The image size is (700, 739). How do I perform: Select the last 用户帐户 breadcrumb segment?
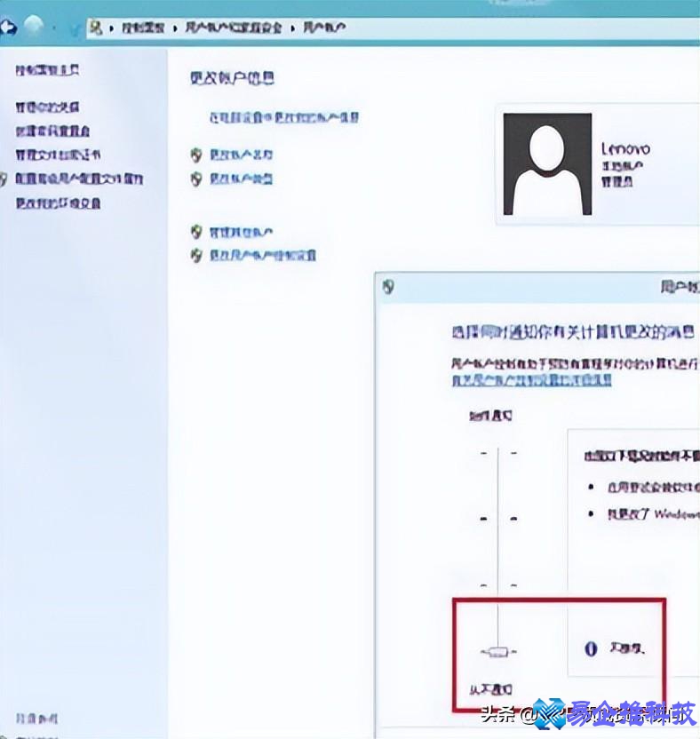pyautogui.click(x=324, y=28)
